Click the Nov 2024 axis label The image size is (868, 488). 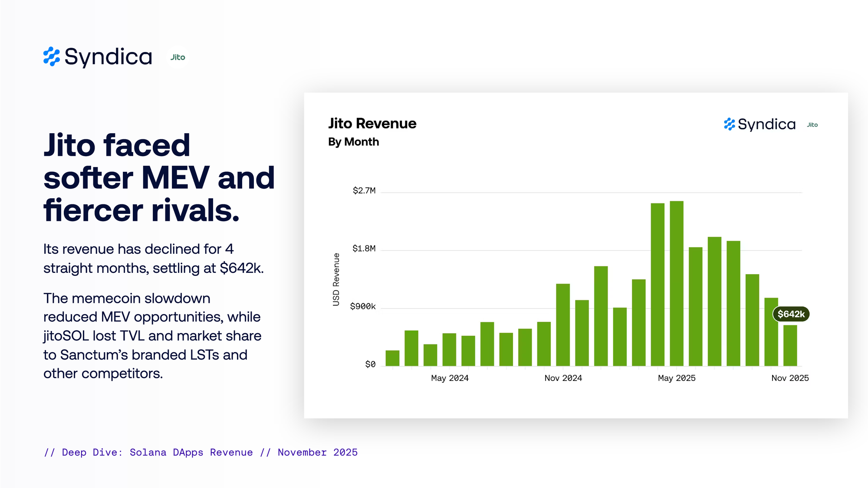563,378
